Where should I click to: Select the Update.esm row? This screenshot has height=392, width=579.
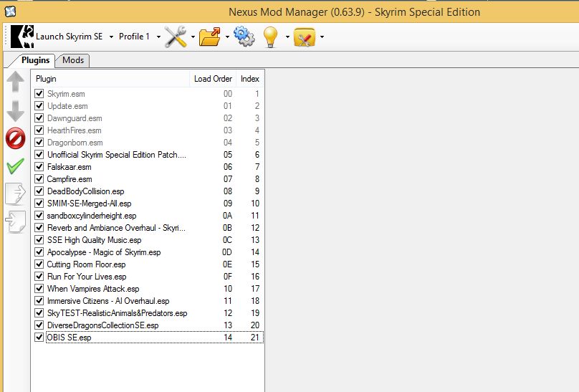[x=148, y=106]
